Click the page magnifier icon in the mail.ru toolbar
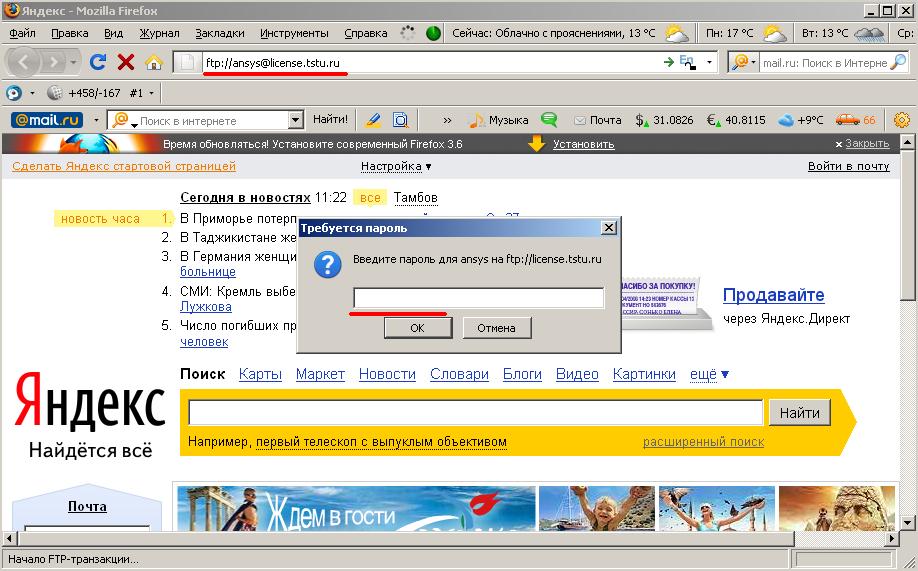Viewport: 918px width, 571px height. tap(400, 120)
